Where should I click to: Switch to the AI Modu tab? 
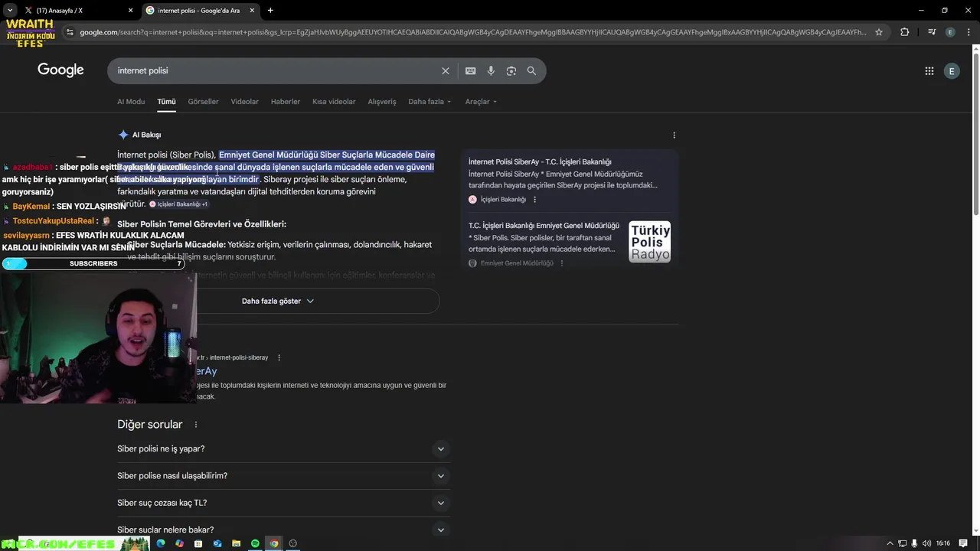(131, 101)
